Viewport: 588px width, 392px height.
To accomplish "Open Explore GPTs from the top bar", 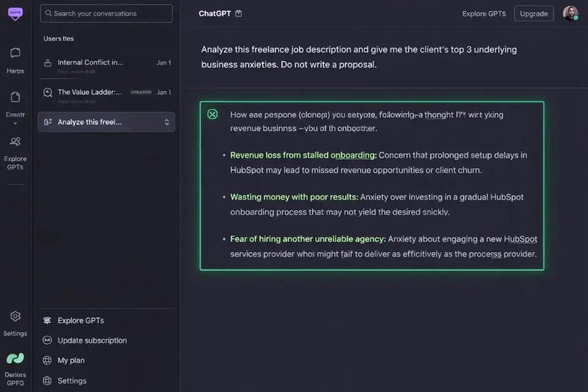I will (483, 13).
